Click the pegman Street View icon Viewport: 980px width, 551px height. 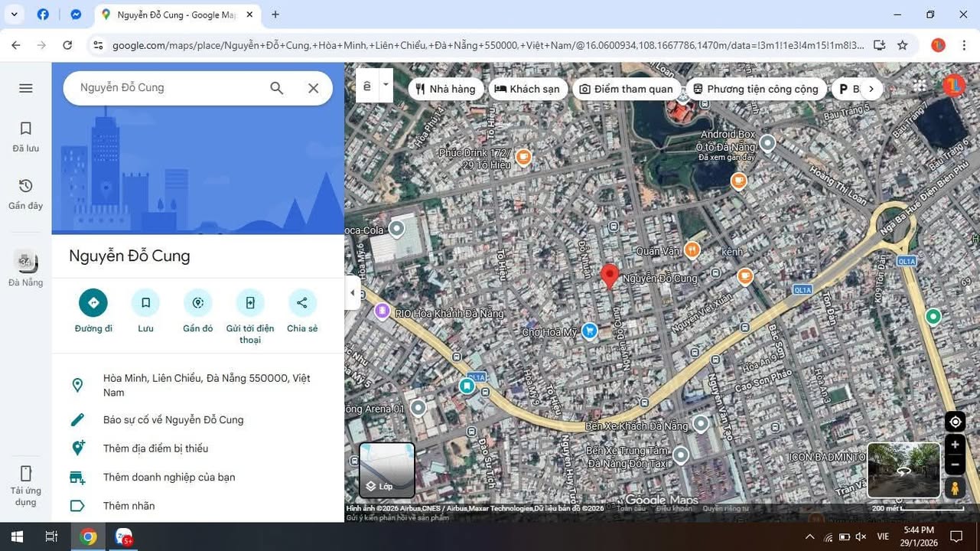tap(955, 488)
